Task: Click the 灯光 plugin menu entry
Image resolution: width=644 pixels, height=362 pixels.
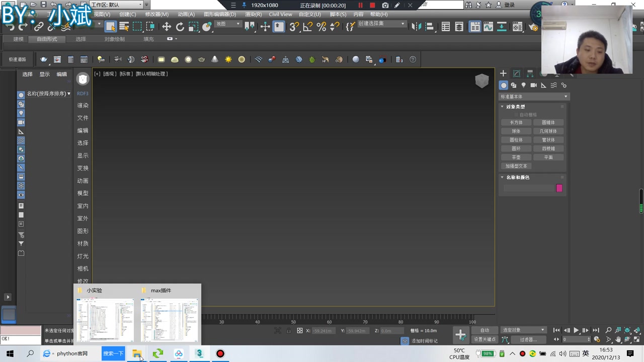Action: click(83, 256)
